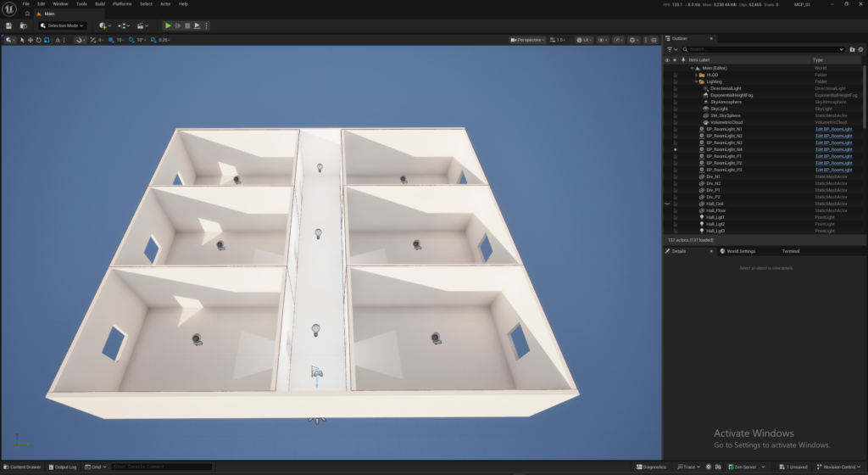Open the File menu
The height and width of the screenshot is (475, 868).
tap(26, 4)
